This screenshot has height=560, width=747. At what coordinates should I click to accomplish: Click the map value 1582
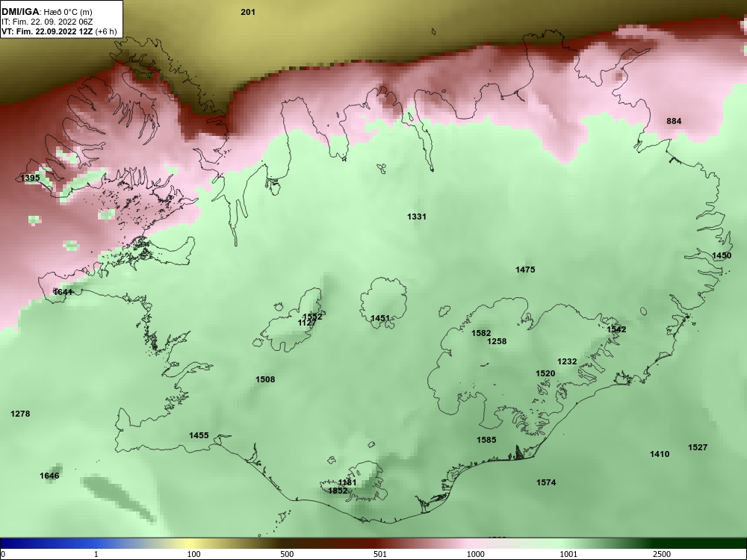click(481, 333)
